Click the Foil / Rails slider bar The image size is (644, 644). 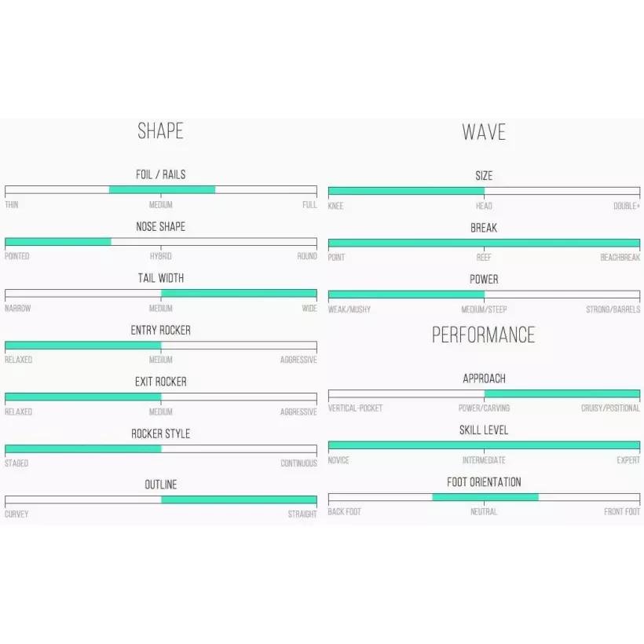click(x=161, y=190)
